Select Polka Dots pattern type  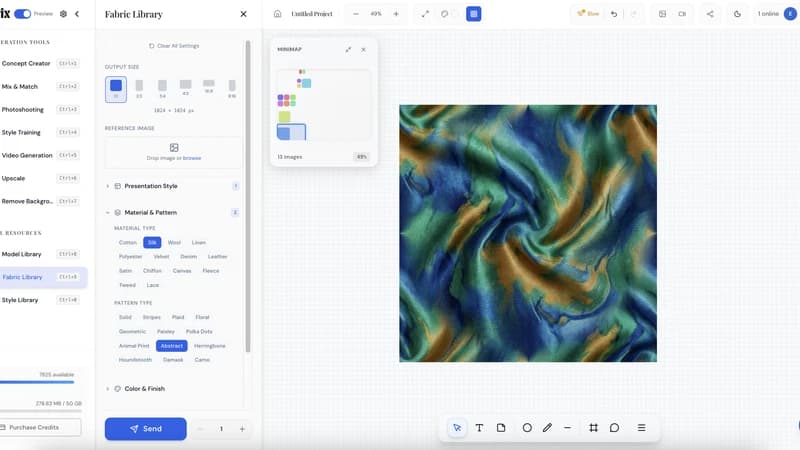(x=199, y=332)
